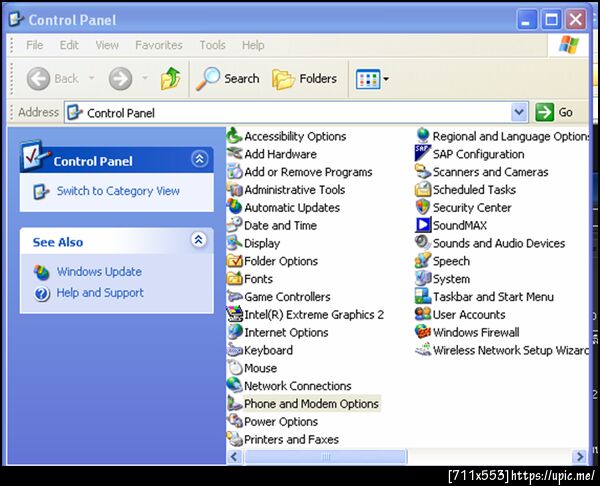The height and width of the screenshot is (486, 600).
Task: Click the horizontal scrollbar thumb
Action: tap(325, 456)
